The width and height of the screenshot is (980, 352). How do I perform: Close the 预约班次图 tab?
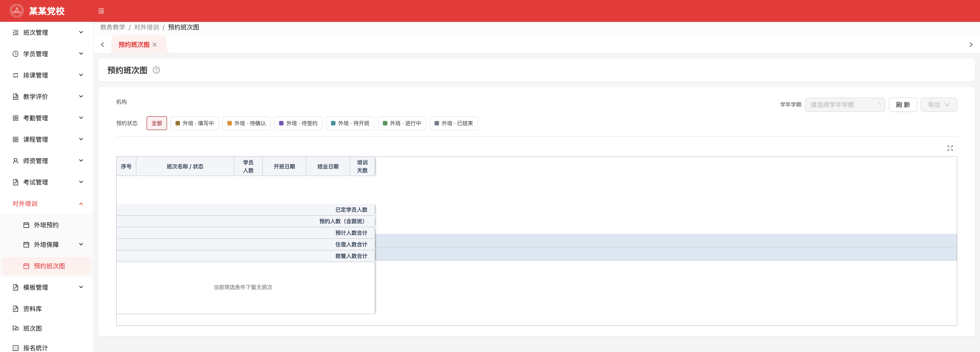click(155, 45)
